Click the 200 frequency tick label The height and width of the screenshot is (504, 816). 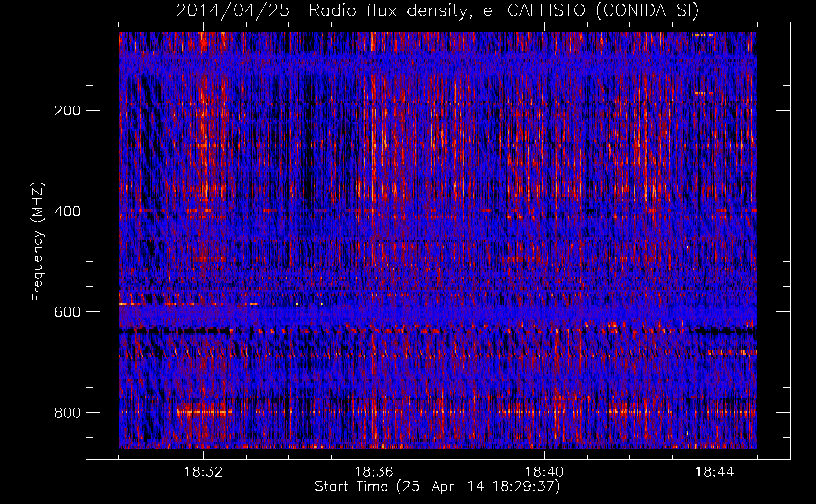pyautogui.click(x=68, y=110)
